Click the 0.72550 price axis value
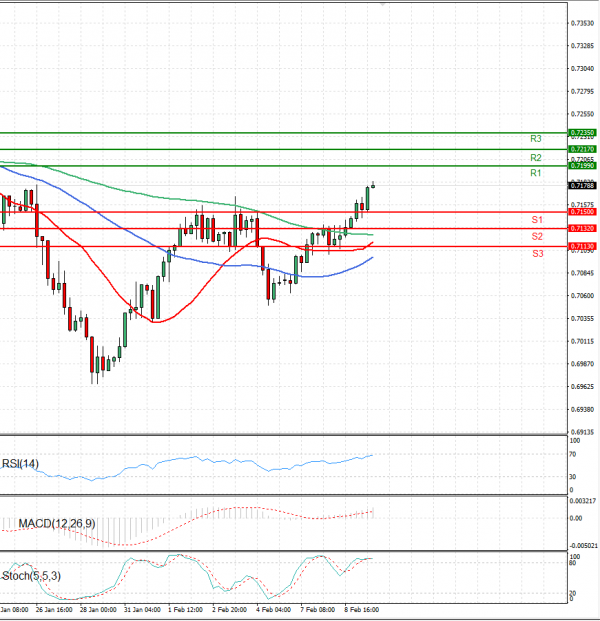 coord(582,114)
